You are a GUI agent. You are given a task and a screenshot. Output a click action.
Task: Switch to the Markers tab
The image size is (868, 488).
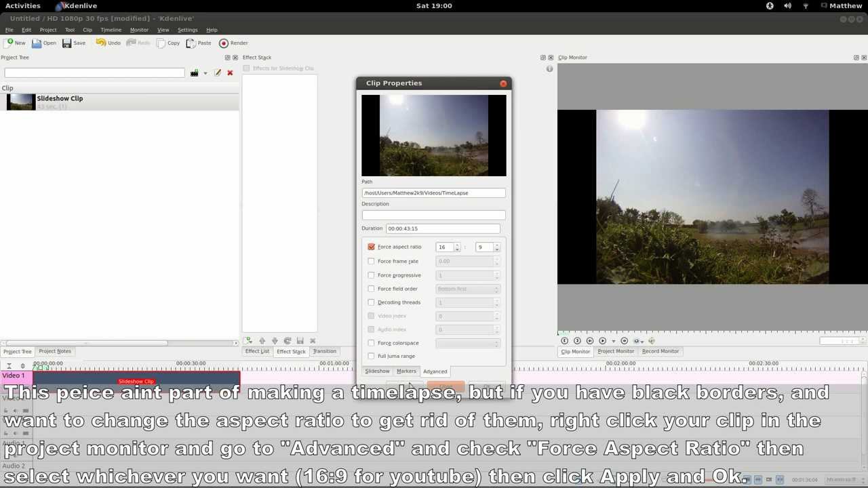click(406, 371)
